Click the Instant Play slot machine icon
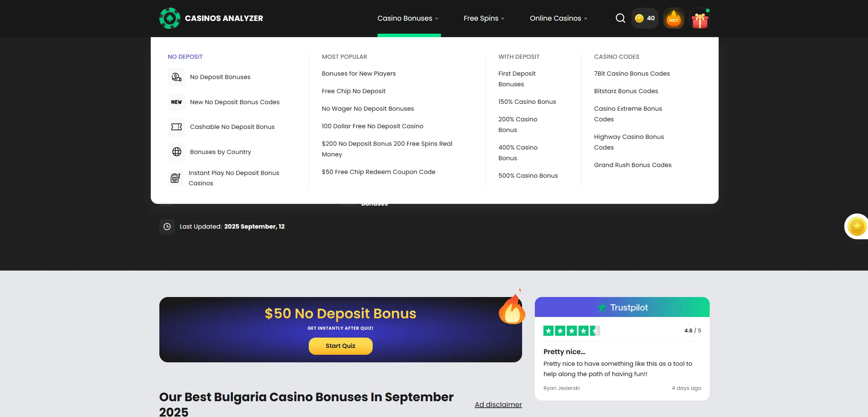The image size is (868, 417). pyautogui.click(x=176, y=178)
